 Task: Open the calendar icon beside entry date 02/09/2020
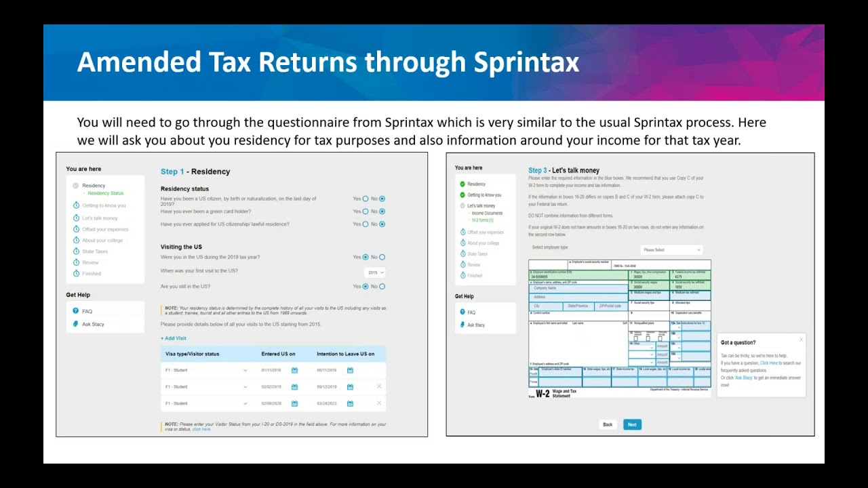point(294,403)
